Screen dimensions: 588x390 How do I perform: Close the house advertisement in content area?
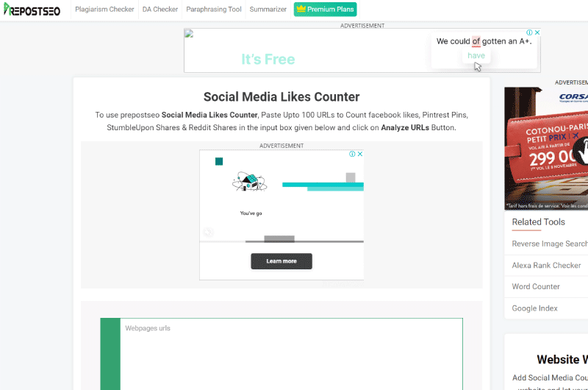point(360,154)
